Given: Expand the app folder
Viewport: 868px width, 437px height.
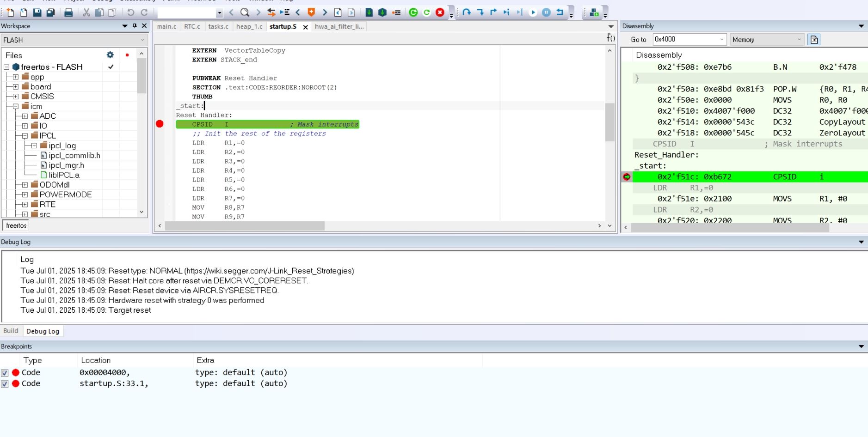Looking at the screenshot, I should [x=16, y=77].
